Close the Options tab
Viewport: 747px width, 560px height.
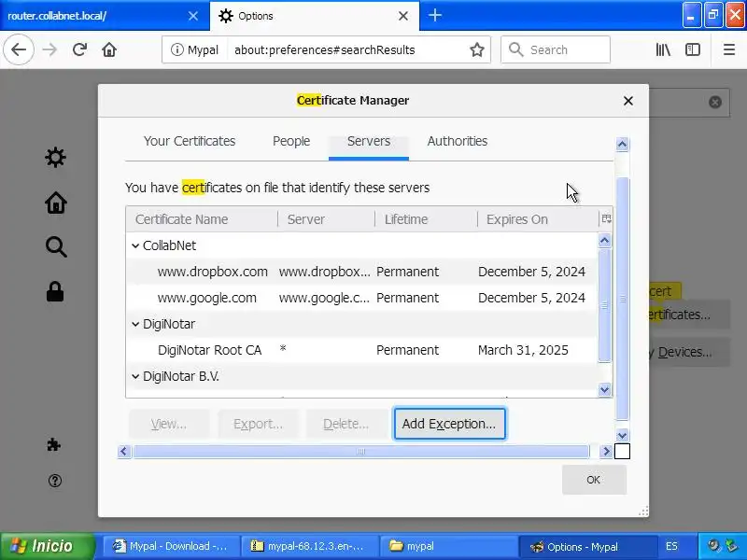pos(403,16)
